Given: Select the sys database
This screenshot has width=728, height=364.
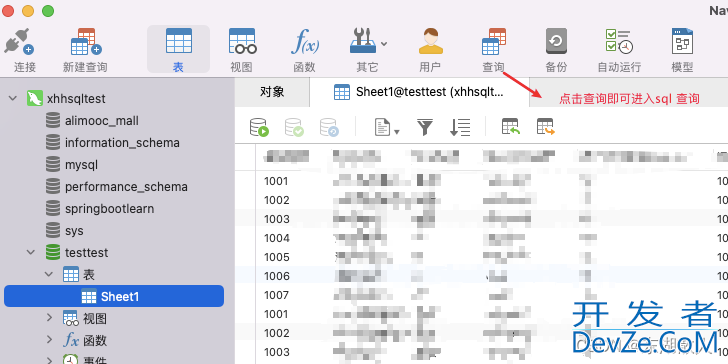Looking at the screenshot, I should tap(74, 231).
